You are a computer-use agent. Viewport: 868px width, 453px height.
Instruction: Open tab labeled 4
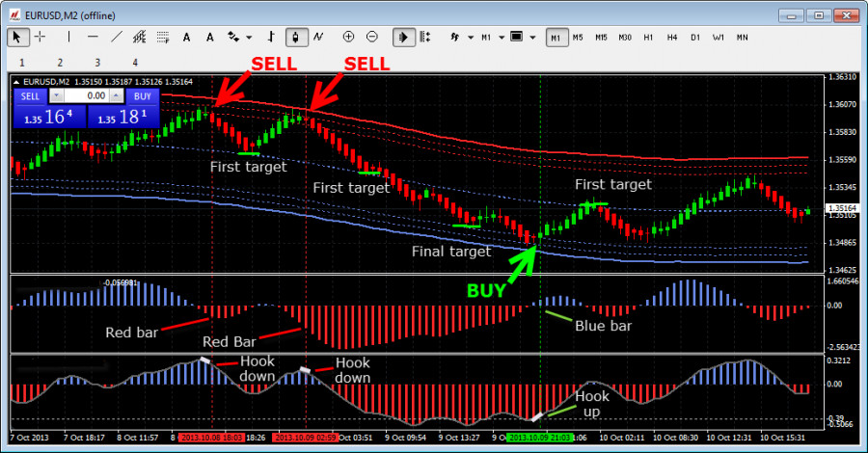tap(135, 63)
